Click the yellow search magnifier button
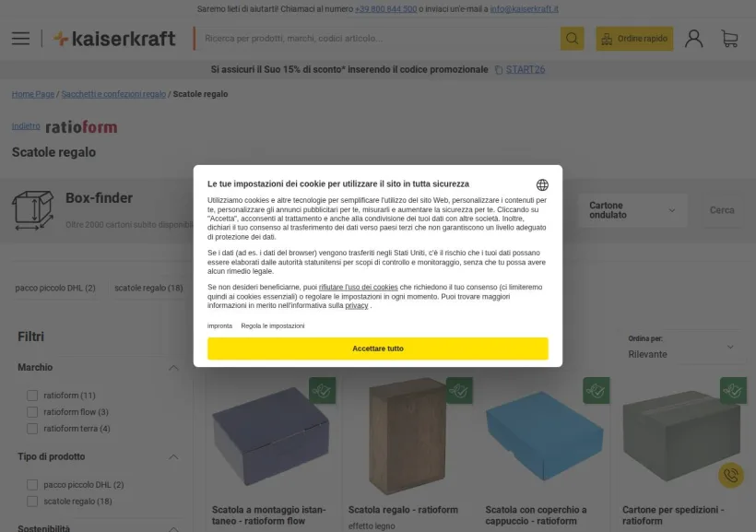 click(572, 39)
